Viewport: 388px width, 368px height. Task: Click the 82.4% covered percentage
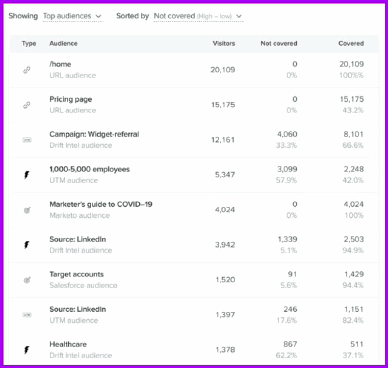coord(353,320)
